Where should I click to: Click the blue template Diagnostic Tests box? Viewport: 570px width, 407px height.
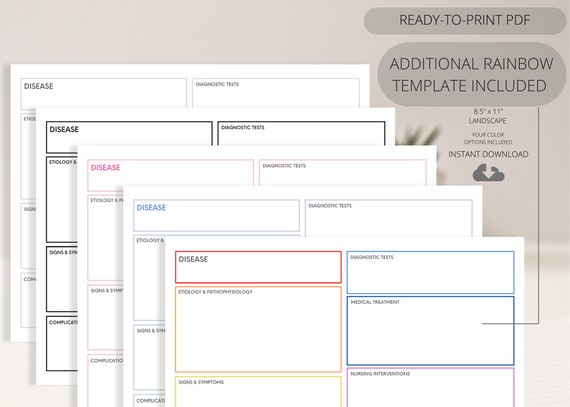pyautogui.click(x=389, y=218)
